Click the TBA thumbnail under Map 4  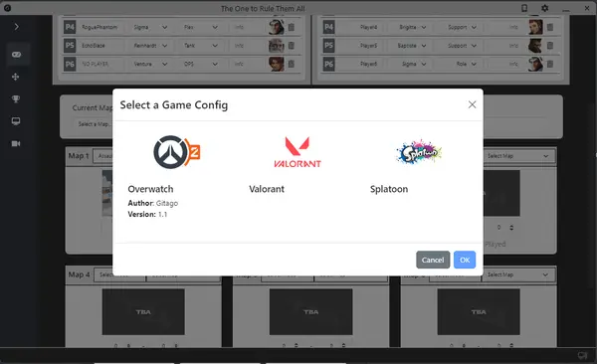tap(143, 312)
